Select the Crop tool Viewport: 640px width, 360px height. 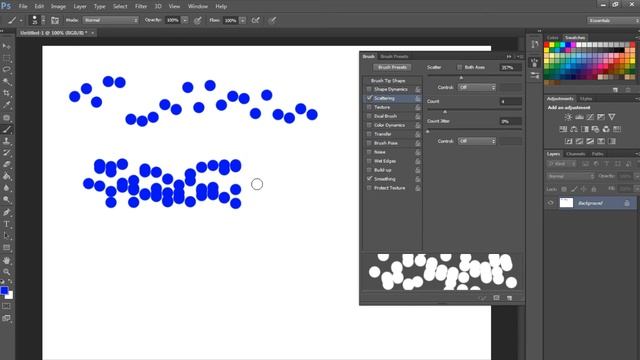[7, 93]
